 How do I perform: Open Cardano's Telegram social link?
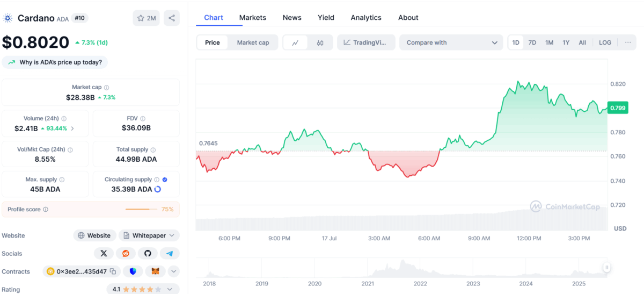170,253
